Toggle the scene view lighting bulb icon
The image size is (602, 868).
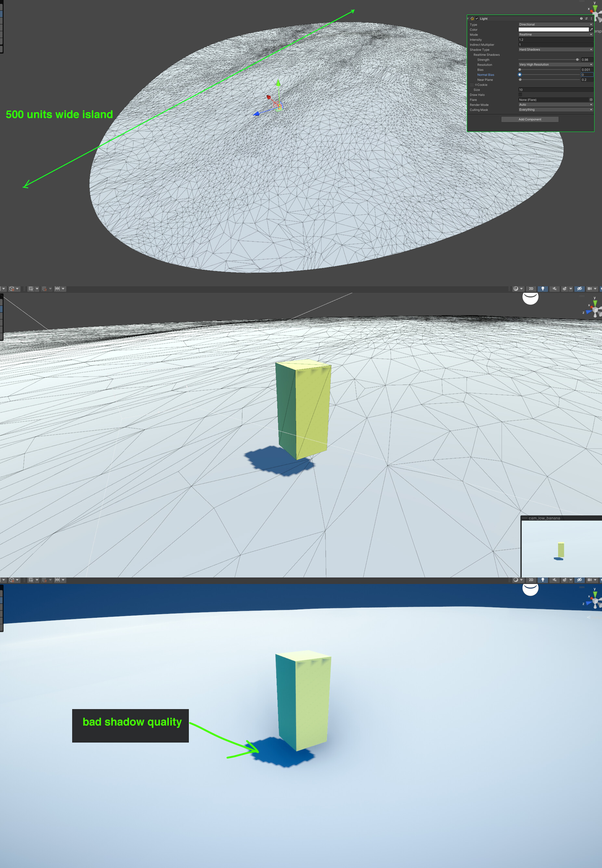(543, 289)
